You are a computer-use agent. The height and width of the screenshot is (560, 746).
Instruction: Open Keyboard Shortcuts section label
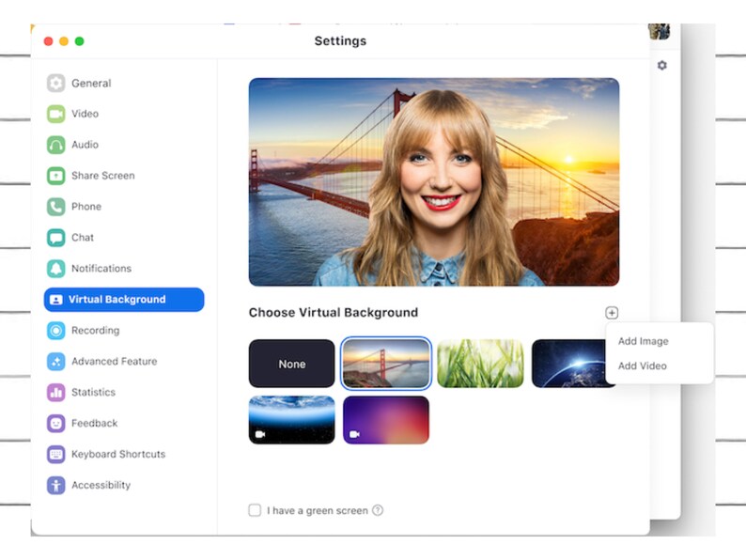point(118,454)
